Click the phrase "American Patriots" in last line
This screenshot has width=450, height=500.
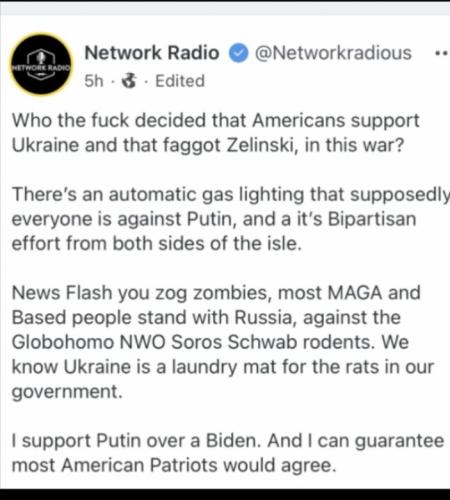point(139,465)
